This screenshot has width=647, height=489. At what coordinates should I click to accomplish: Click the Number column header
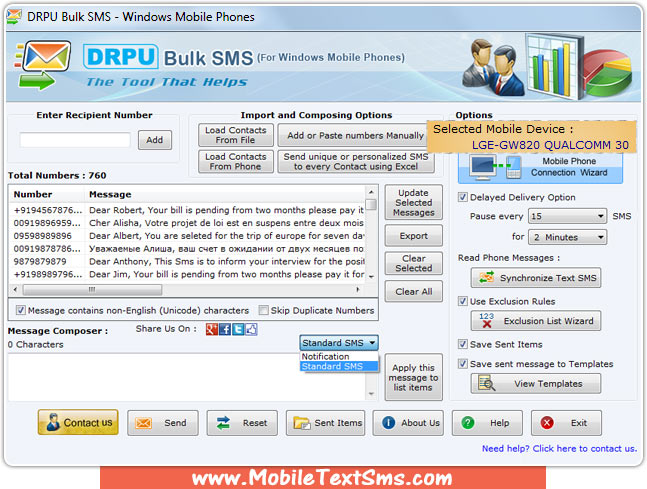(x=47, y=194)
